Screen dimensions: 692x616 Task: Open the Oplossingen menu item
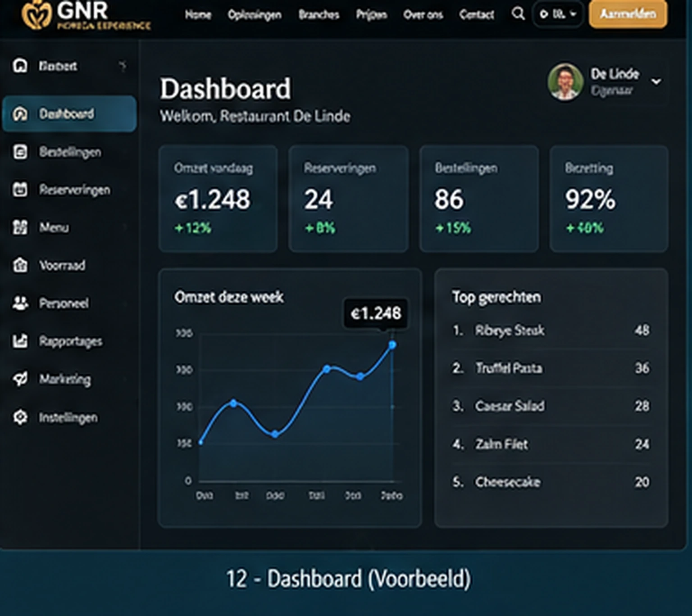pyautogui.click(x=255, y=15)
